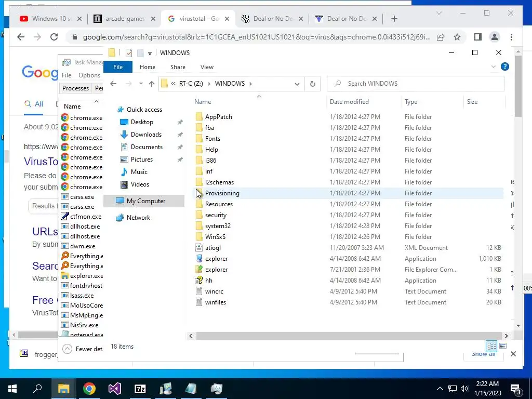
Task: Open the Chrome tab search dropdown
Action: click(438, 13)
